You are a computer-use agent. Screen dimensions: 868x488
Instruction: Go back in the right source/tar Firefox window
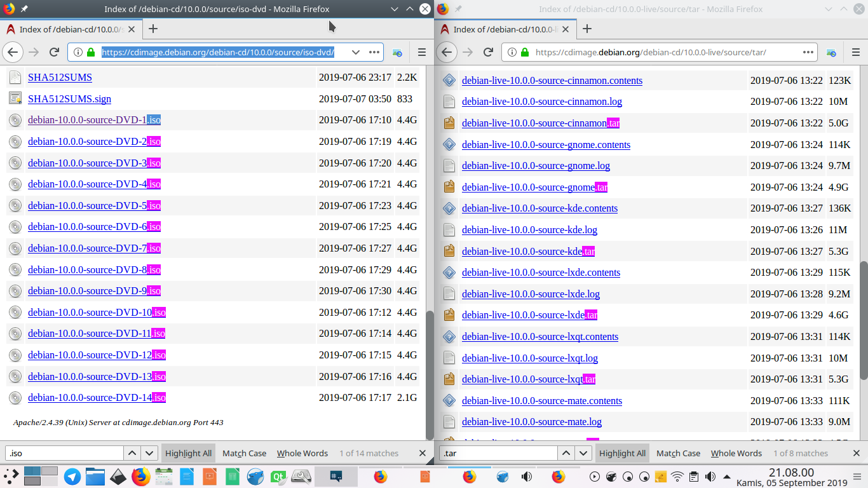point(447,52)
